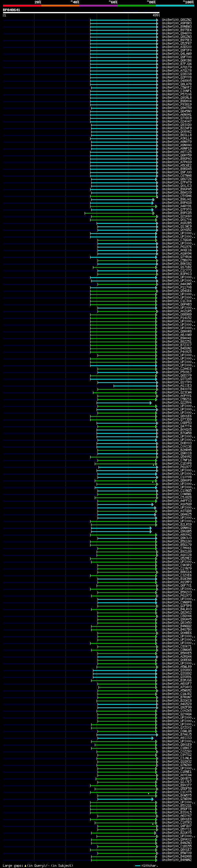This screenshot has height=868, width=197.
Task: Select the UniRef100_B7FJQ4 label
Action: (x=177, y=64)
